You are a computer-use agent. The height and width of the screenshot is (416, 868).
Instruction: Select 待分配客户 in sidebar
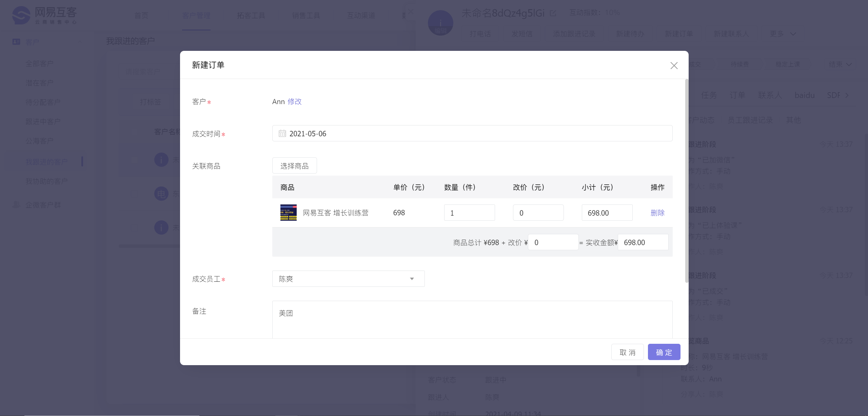pos(43,102)
